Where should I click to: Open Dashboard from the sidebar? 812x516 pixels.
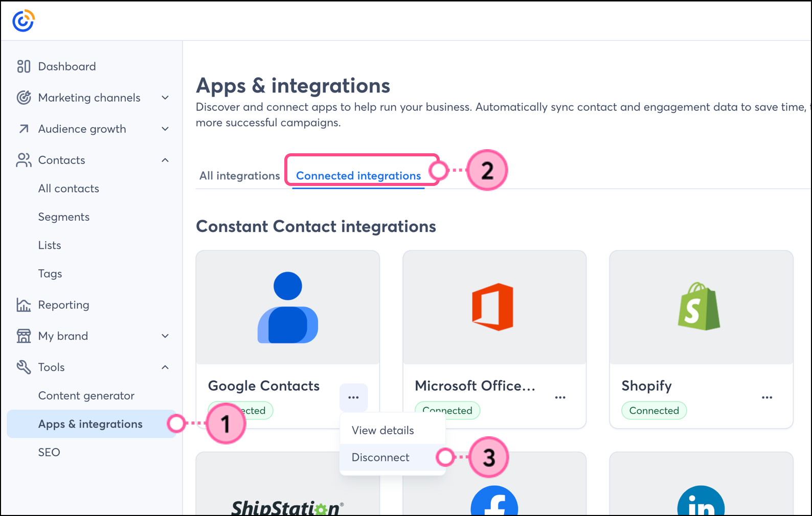point(66,66)
